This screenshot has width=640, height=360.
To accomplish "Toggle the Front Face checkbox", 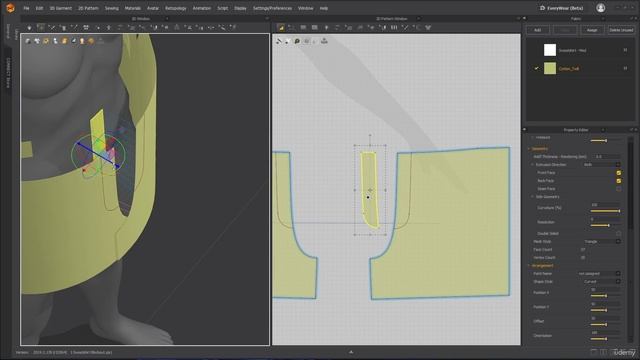I will [x=619, y=173].
